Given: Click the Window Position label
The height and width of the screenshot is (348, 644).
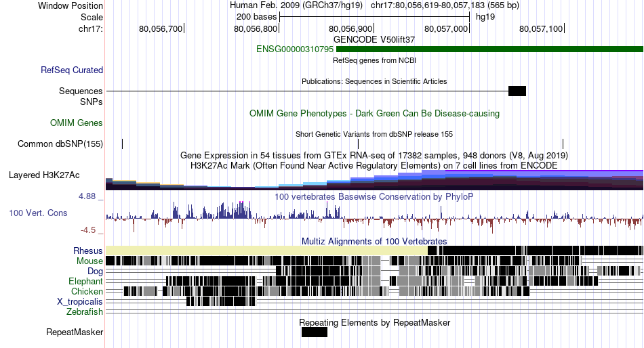Looking at the screenshot, I should coord(71,5).
